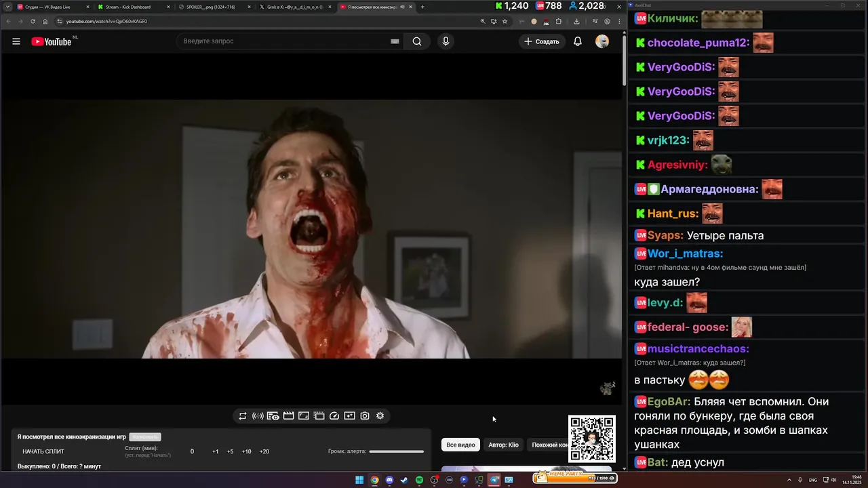Open Steam from the taskbar
This screenshot has height=488, width=868.
404,480
